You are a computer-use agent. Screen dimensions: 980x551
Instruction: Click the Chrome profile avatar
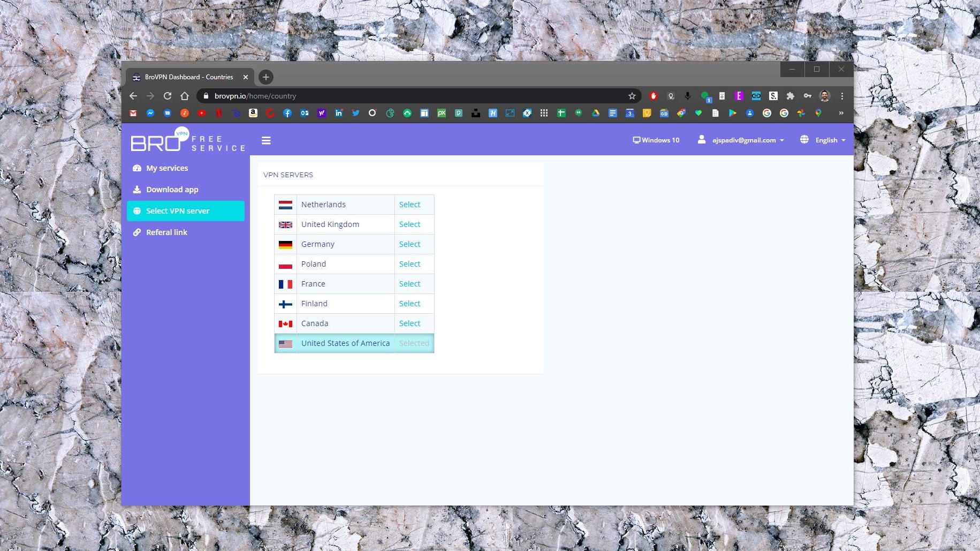(x=825, y=96)
